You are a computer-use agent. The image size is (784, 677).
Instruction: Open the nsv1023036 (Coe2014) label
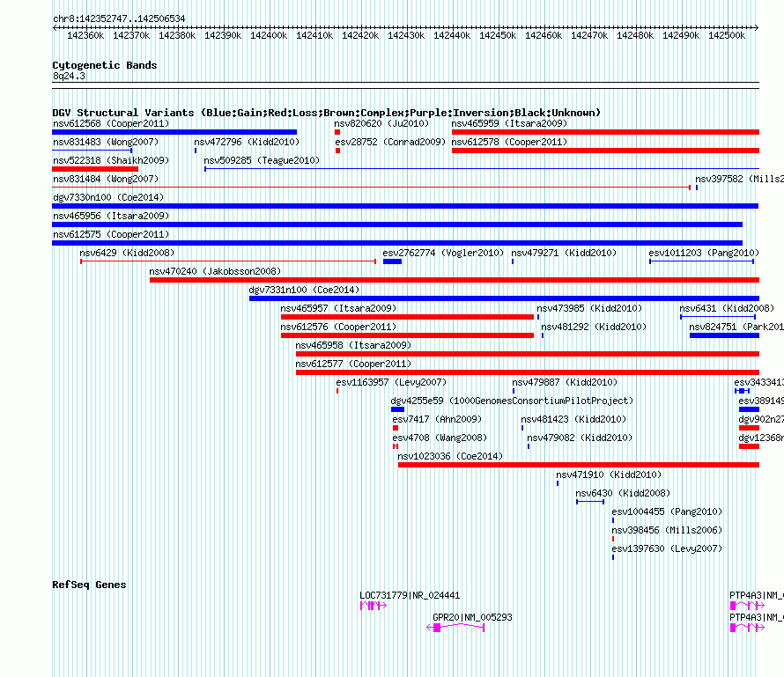(450, 456)
